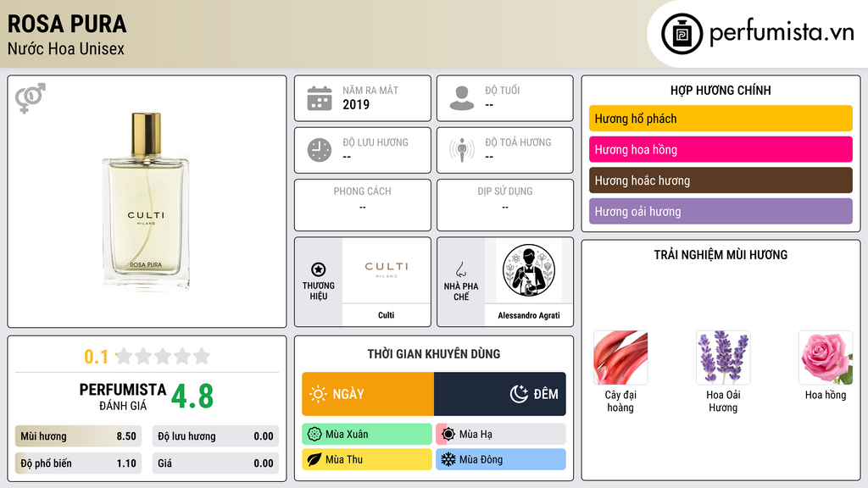
Task: Click the orange Ngày time bar
Action: 368,394
